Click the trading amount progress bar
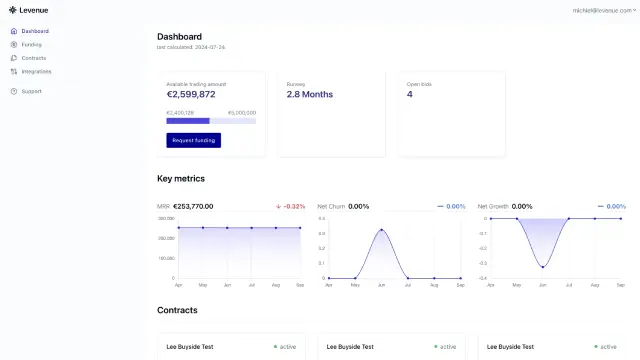The height and width of the screenshot is (360, 640). 211,121
